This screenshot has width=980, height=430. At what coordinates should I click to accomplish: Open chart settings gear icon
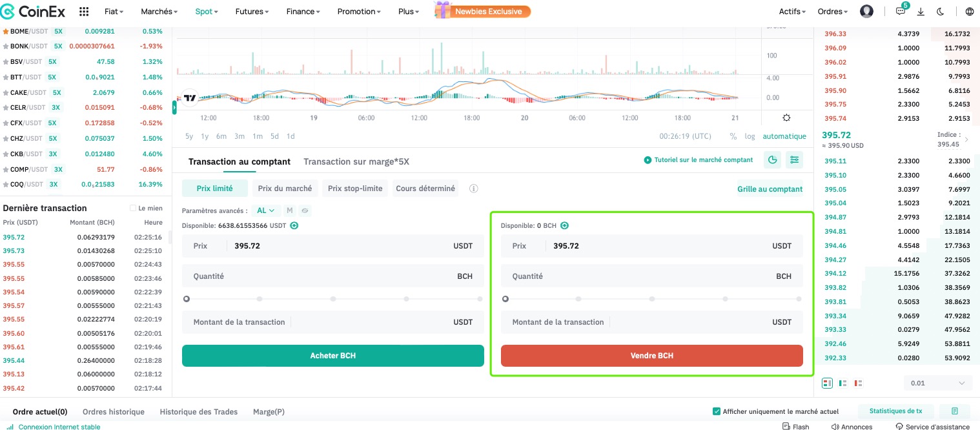coord(786,118)
